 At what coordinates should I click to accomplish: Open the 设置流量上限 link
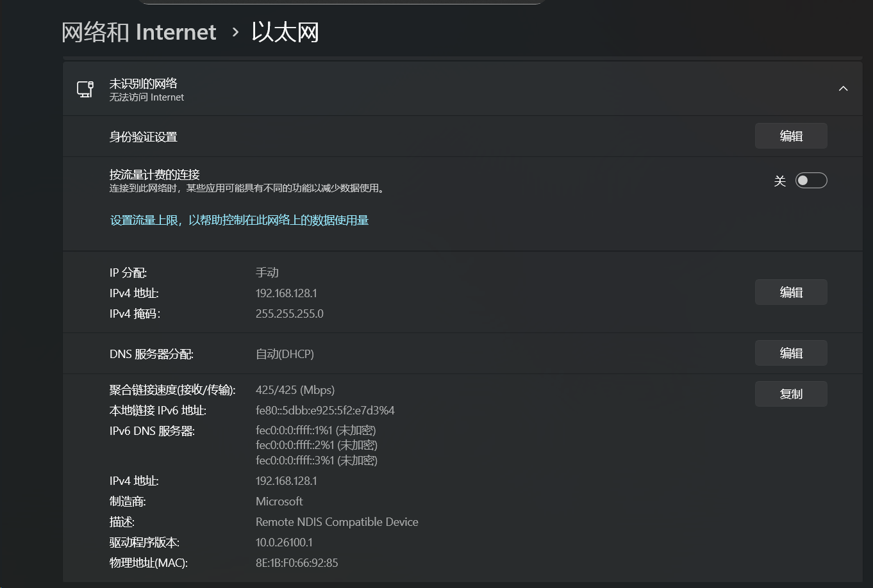tap(239, 220)
